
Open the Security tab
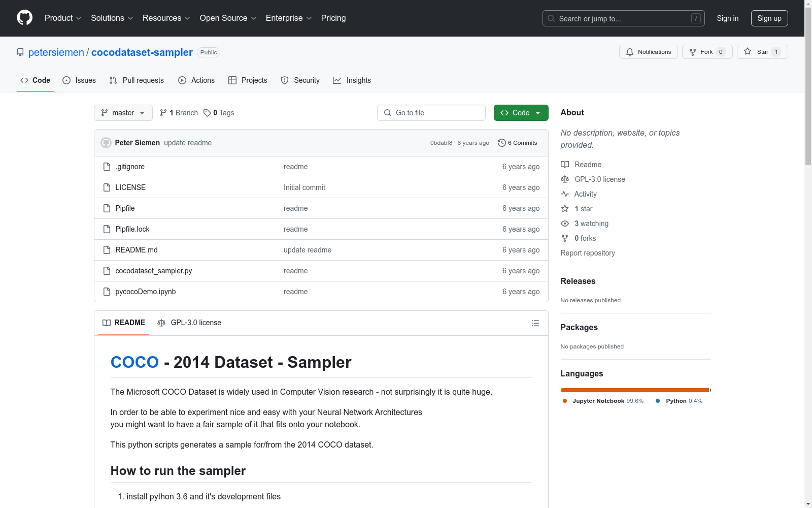300,80
